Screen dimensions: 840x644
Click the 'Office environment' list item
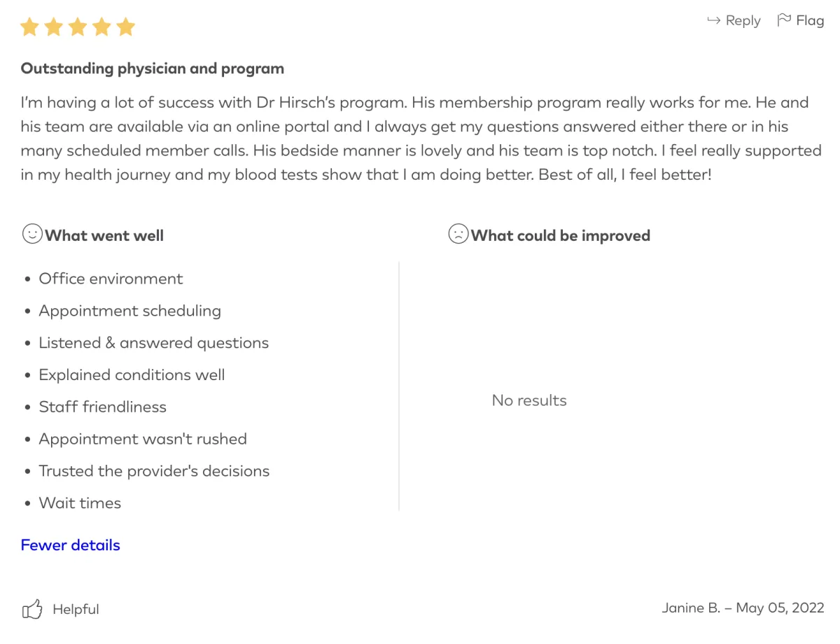(x=111, y=279)
